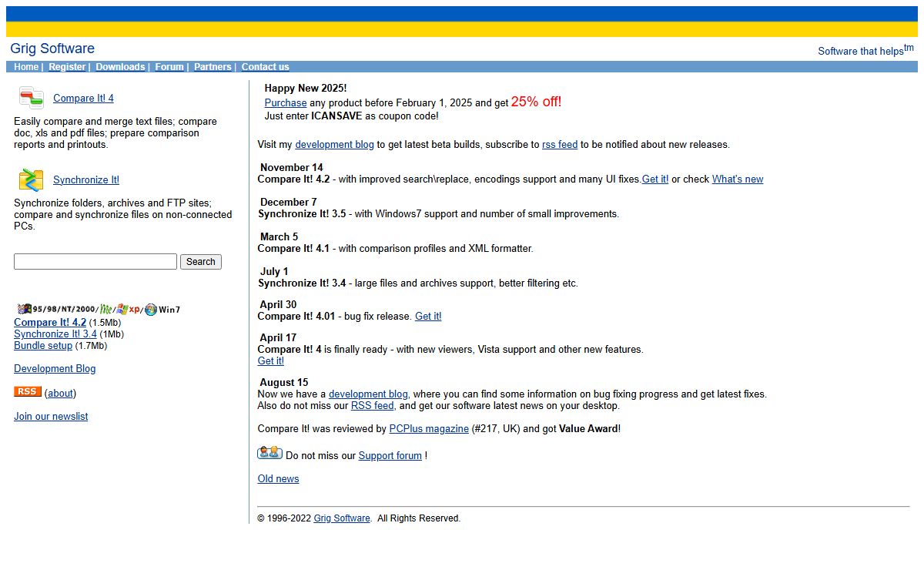The image size is (924, 570).
Task: Download the Bundle setup (1.7Mb)
Action: (43, 346)
